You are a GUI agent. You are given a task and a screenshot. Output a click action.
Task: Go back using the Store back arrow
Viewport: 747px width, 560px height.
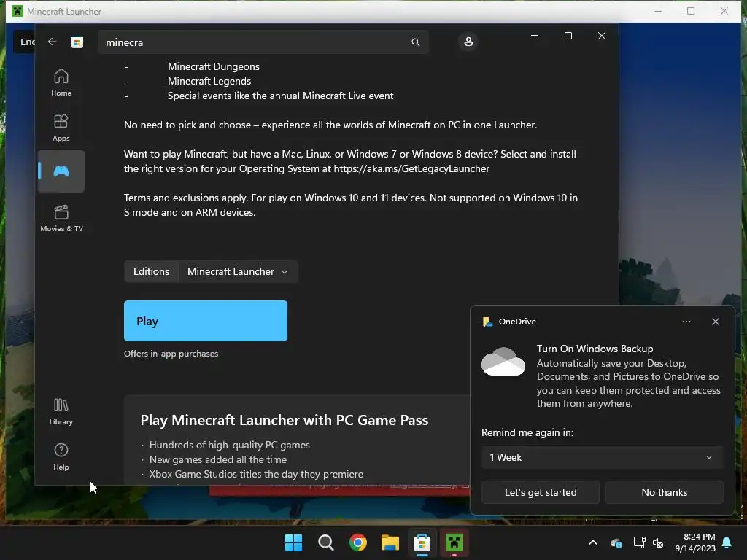click(x=53, y=42)
